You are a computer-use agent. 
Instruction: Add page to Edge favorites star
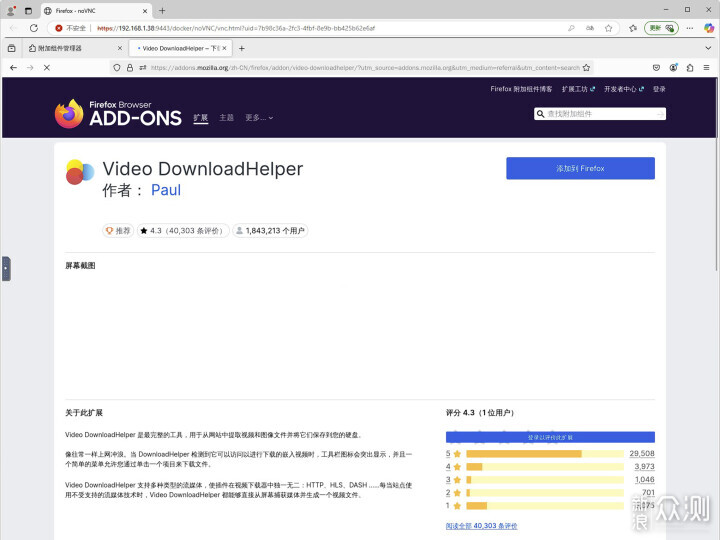pos(608,28)
